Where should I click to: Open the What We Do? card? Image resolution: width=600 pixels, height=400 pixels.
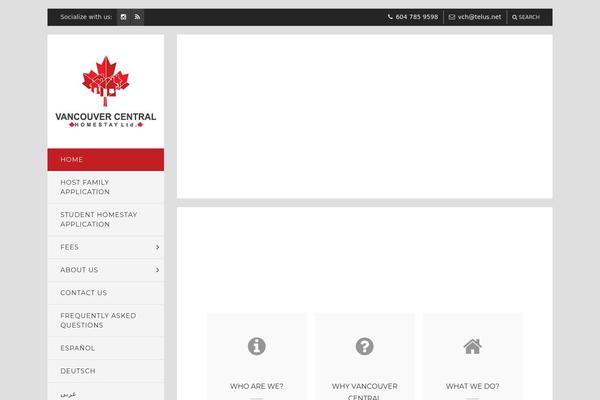click(x=473, y=356)
